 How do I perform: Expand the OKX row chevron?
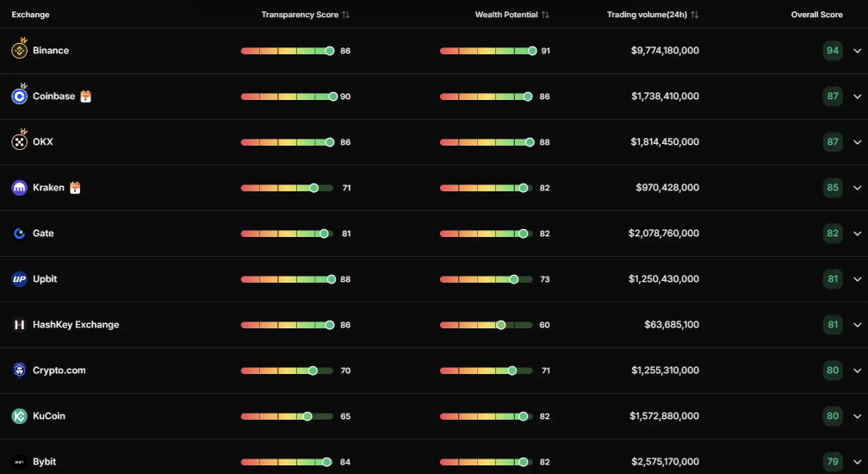857,141
